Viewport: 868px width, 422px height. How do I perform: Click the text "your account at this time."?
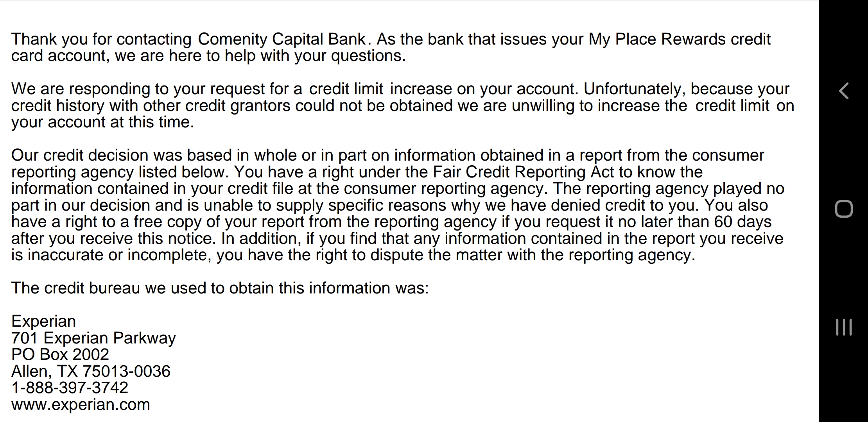102,122
